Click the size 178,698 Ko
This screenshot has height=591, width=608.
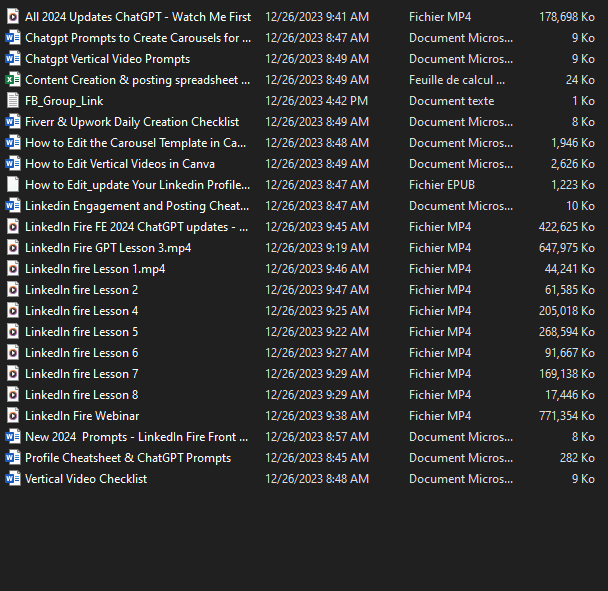[567, 17]
